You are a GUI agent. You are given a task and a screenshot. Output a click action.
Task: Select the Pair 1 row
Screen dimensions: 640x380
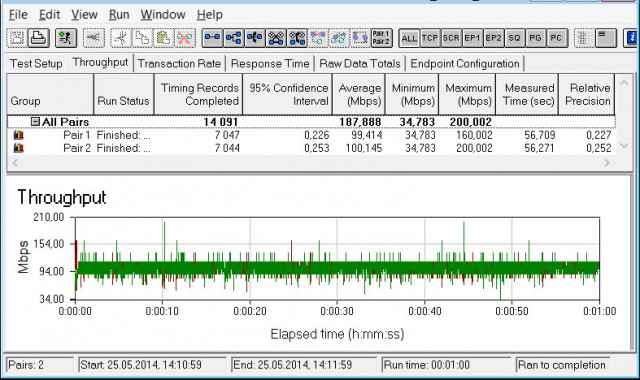coord(311,135)
